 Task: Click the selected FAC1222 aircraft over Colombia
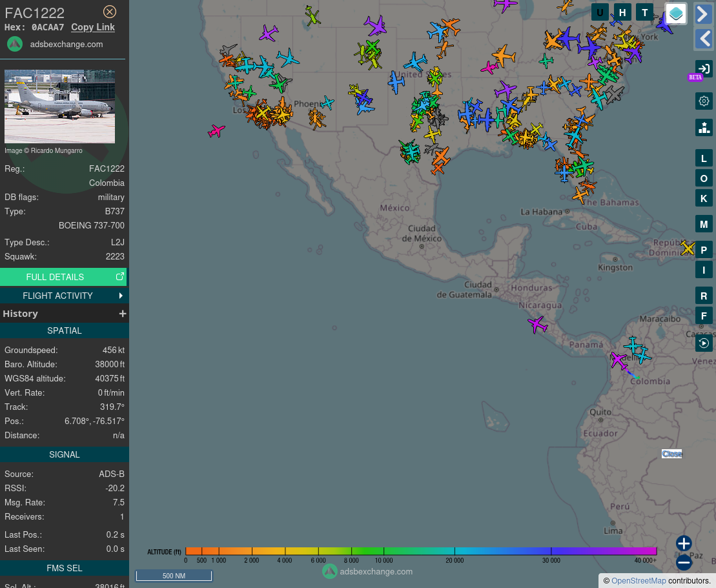619,360
